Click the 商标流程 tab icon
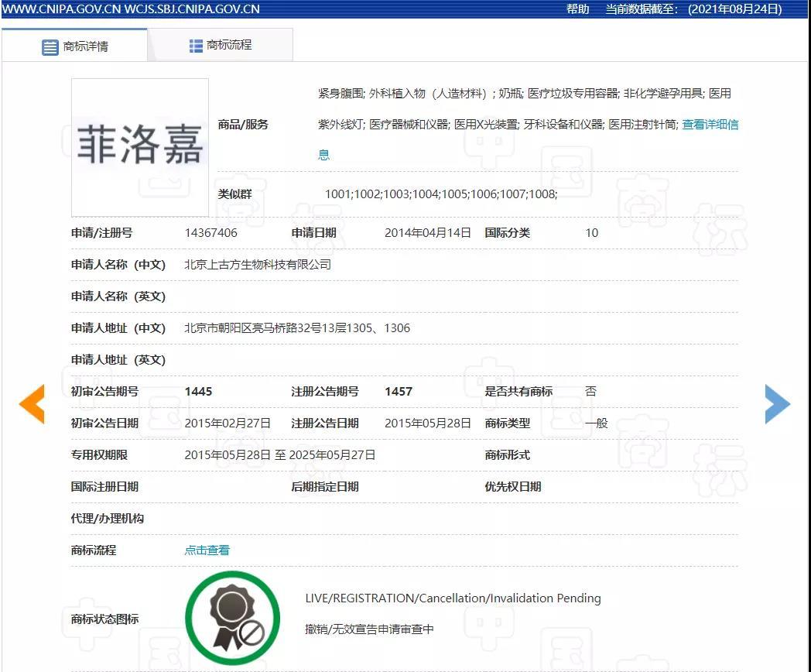811x672 pixels. (x=196, y=44)
